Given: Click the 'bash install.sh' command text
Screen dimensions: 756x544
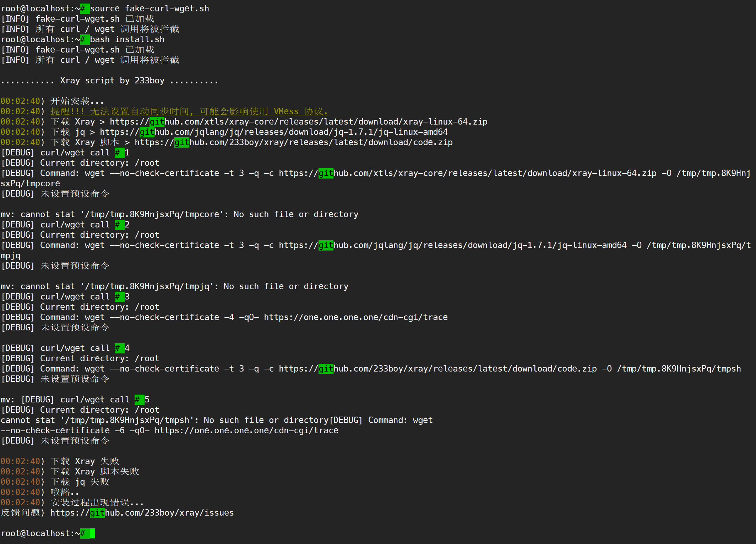Looking at the screenshot, I should (127, 39).
